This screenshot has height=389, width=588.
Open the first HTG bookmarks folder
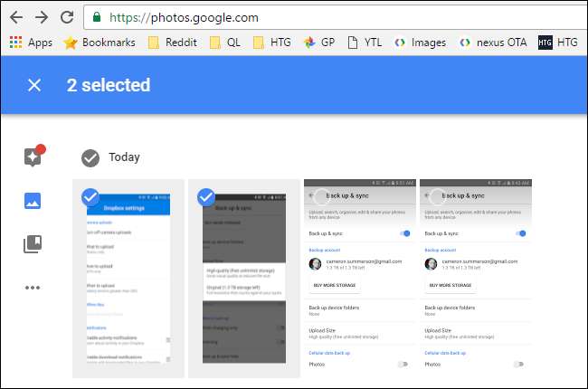pyautogui.click(x=271, y=42)
